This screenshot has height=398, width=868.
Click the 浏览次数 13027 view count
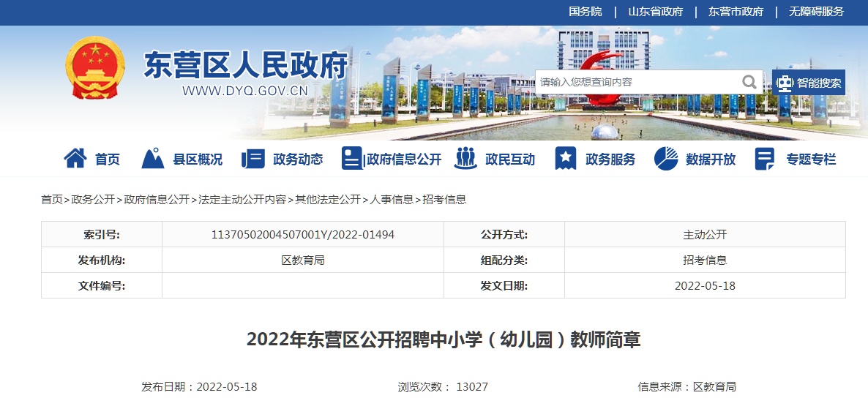click(443, 386)
